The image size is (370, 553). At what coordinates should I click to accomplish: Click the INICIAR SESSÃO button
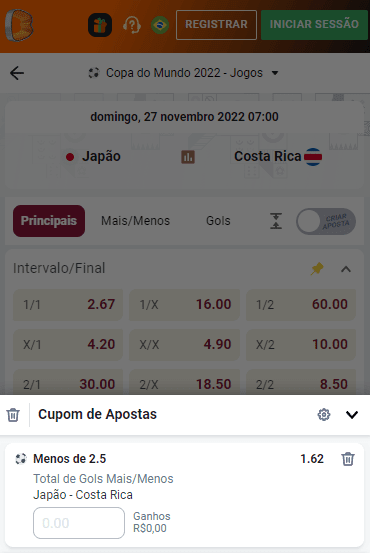[314, 25]
